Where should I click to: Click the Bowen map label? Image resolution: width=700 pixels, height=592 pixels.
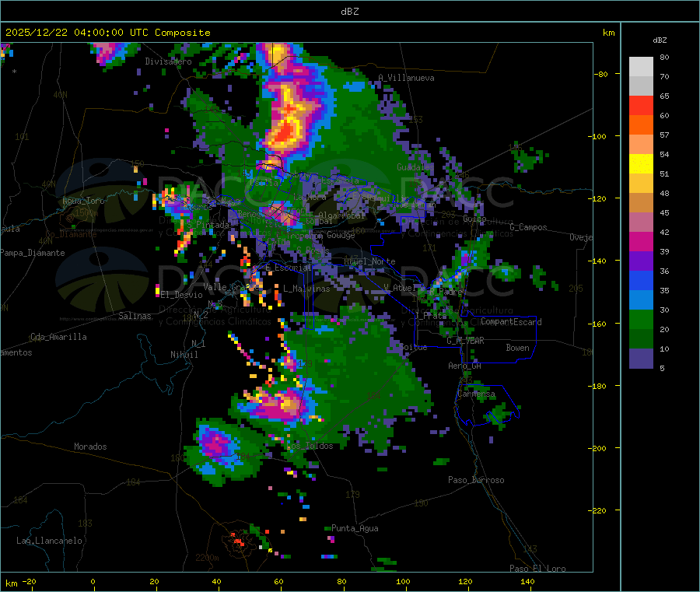tap(517, 347)
